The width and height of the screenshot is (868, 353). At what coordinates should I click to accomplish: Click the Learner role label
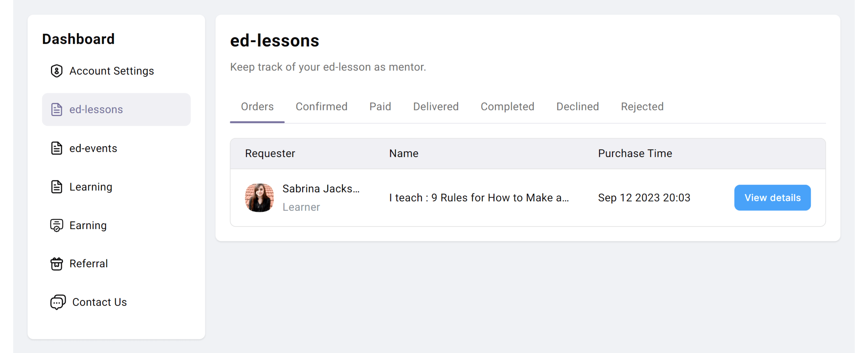click(x=301, y=207)
